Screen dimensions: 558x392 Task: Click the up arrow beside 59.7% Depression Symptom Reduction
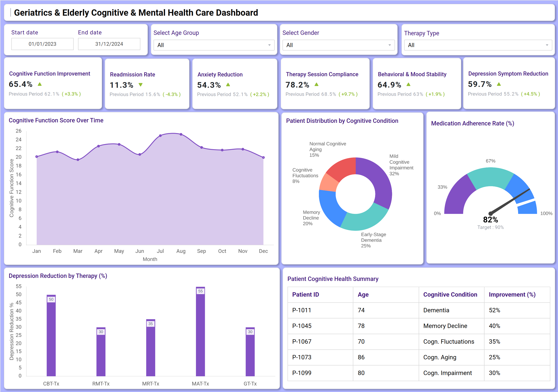click(x=499, y=84)
